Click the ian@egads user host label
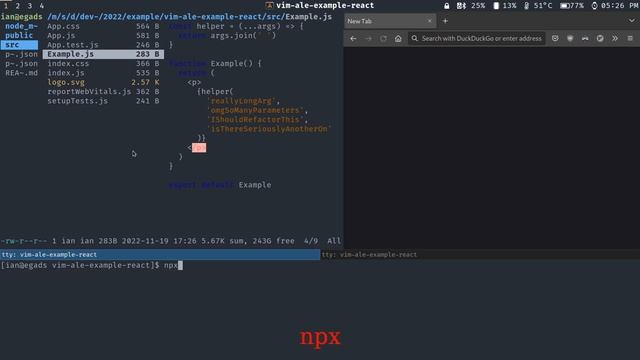 (22, 17)
